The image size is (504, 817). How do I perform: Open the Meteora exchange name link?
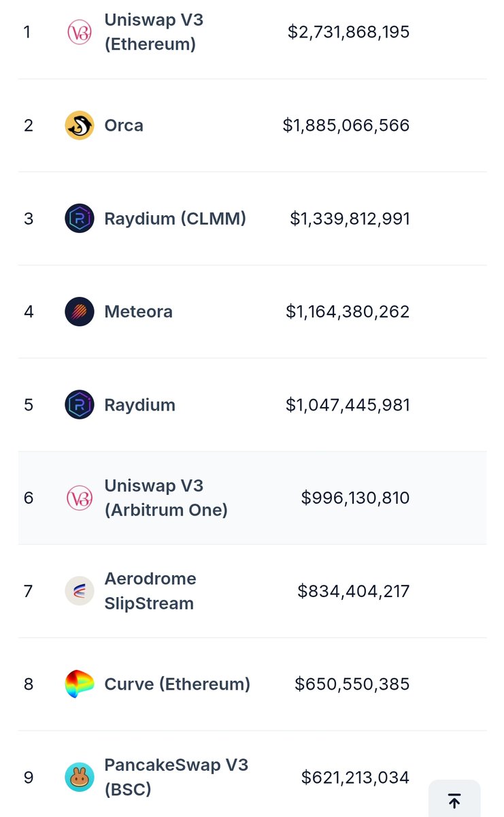[139, 312]
